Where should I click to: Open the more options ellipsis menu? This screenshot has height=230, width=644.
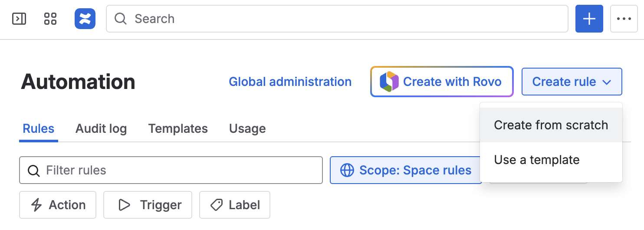(624, 19)
